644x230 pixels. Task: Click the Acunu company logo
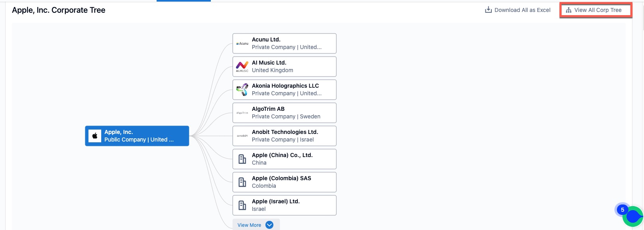[242, 43]
